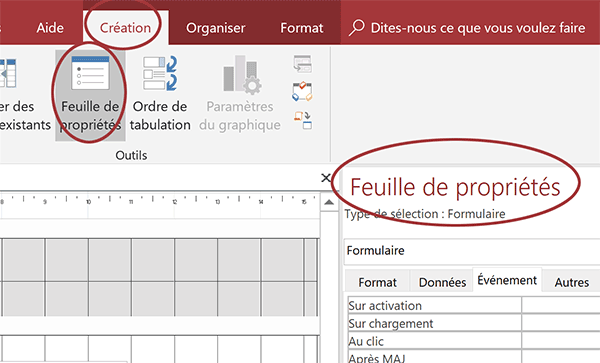Open the Organiser ribbon tab
Screen dimensions: 600x363
tap(215, 28)
